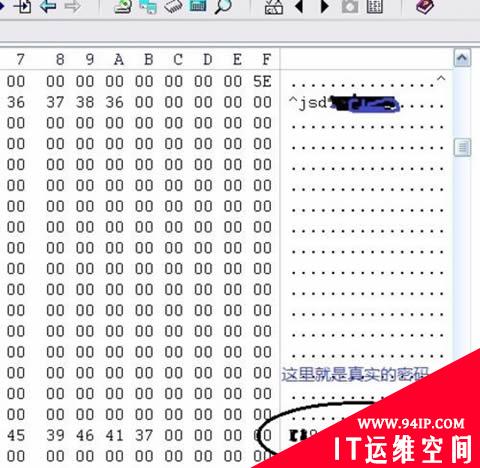Click the Clone Disk icon
This screenshot has height=468, width=480.
pyautogui.click(x=148, y=6)
